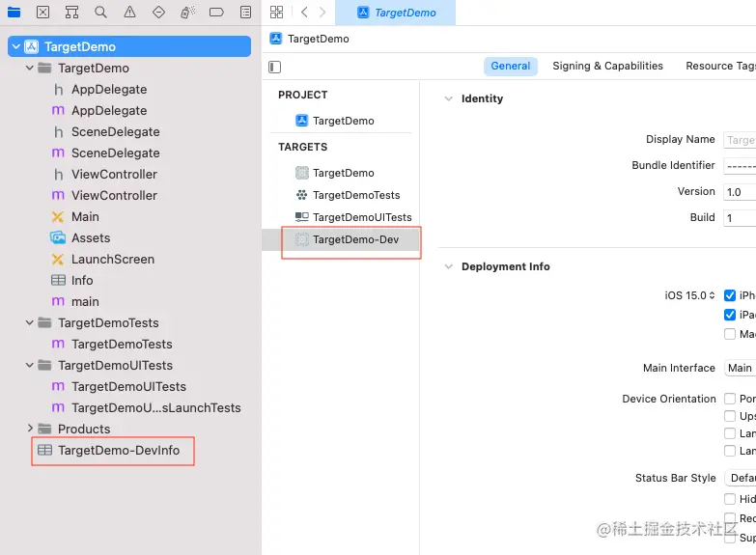The width and height of the screenshot is (756, 555).
Task: Toggle Upside Down orientation checkbox
Action: click(x=730, y=416)
